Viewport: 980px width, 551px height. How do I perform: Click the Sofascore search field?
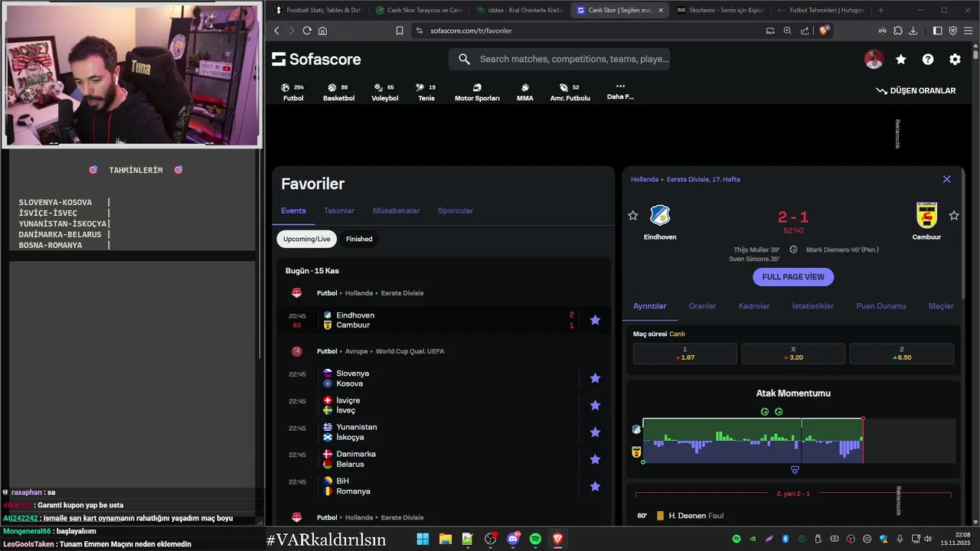[560, 59]
